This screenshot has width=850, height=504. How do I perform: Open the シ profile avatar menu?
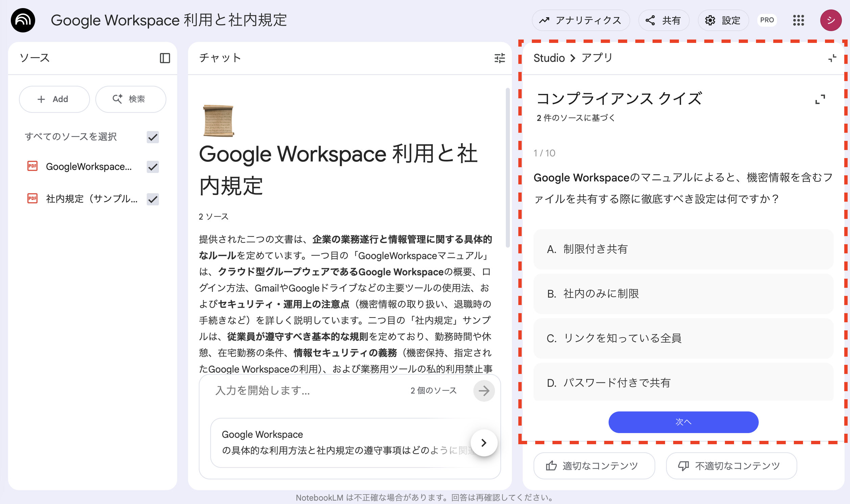click(831, 20)
